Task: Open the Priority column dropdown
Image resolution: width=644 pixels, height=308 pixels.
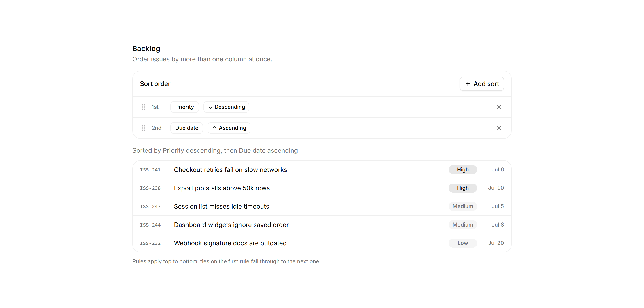Action: 184,107
